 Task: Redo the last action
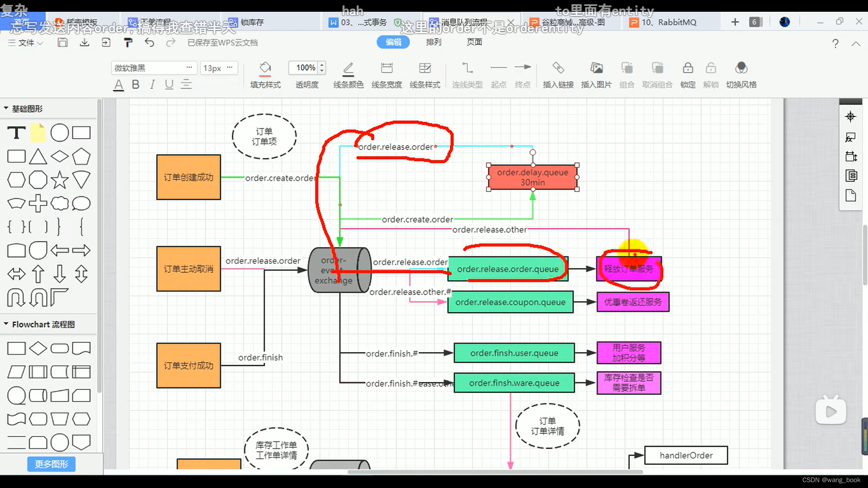[x=170, y=42]
